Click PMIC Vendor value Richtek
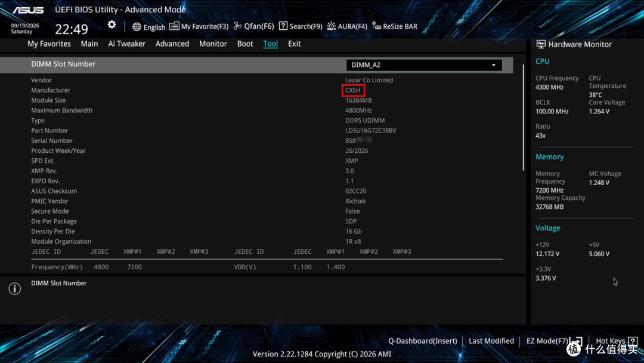 click(355, 201)
